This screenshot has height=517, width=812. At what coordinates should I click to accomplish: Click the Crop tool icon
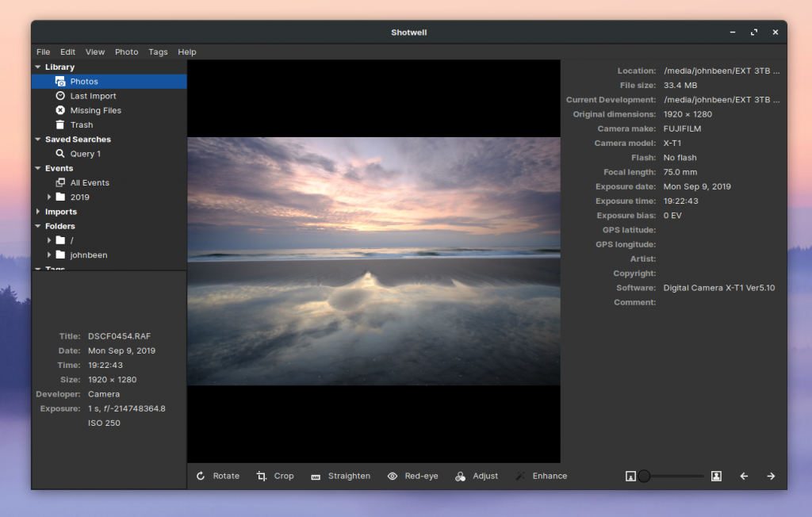262,476
